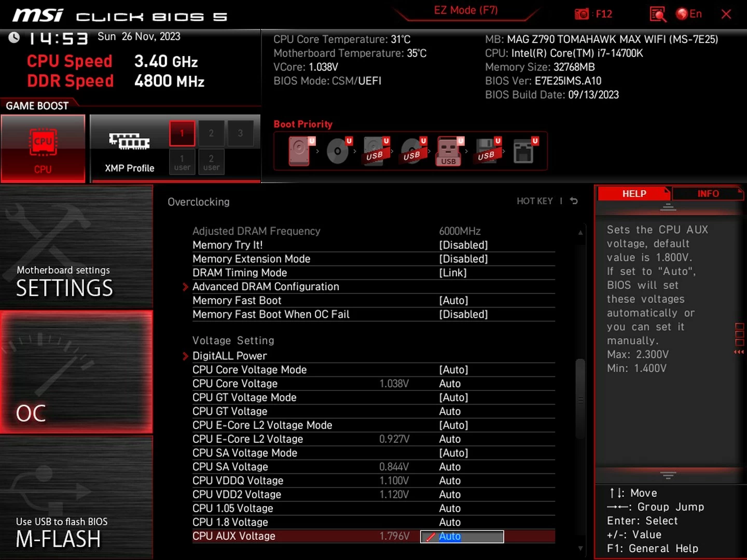Expand the DigitALL Power submenu

(x=229, y=356)
